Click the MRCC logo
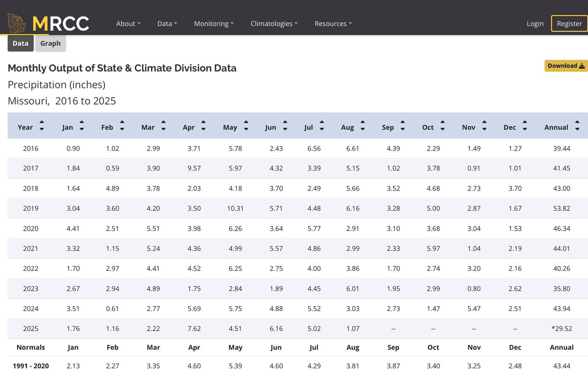 [x=48, y=23]
